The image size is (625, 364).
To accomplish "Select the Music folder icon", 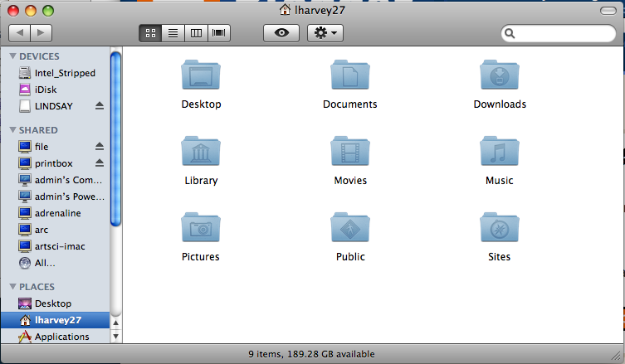I will (500, 152).
